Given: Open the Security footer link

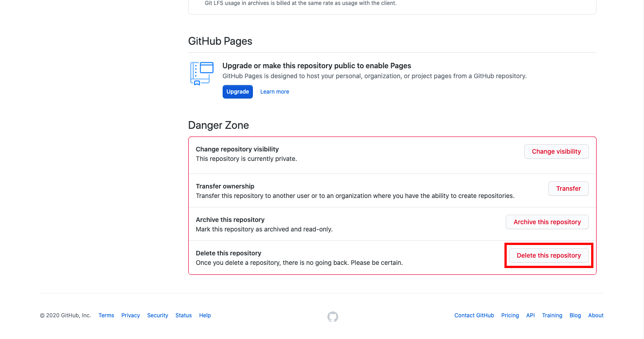Looking at the screenshot, I should 158,315.
